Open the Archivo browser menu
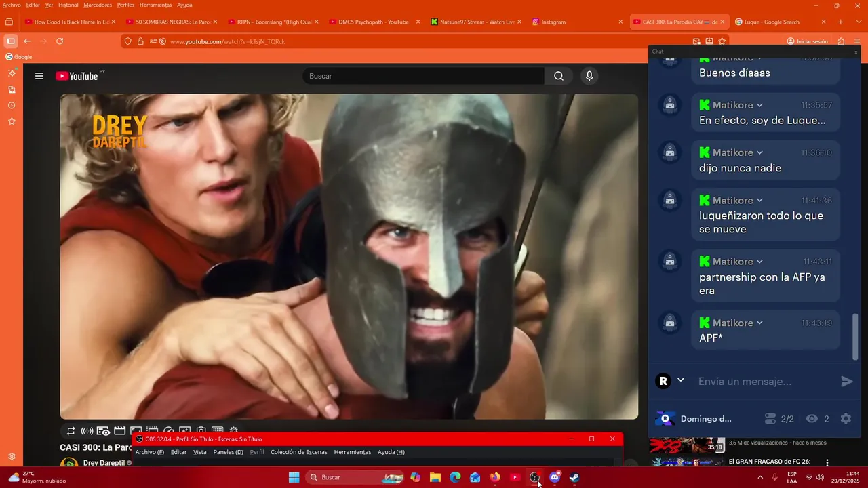868x488 pixels. tap(12, 5)
